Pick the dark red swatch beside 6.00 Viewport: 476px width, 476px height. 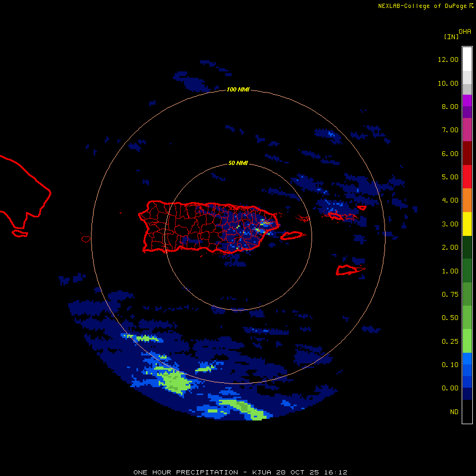pos(467,153)
